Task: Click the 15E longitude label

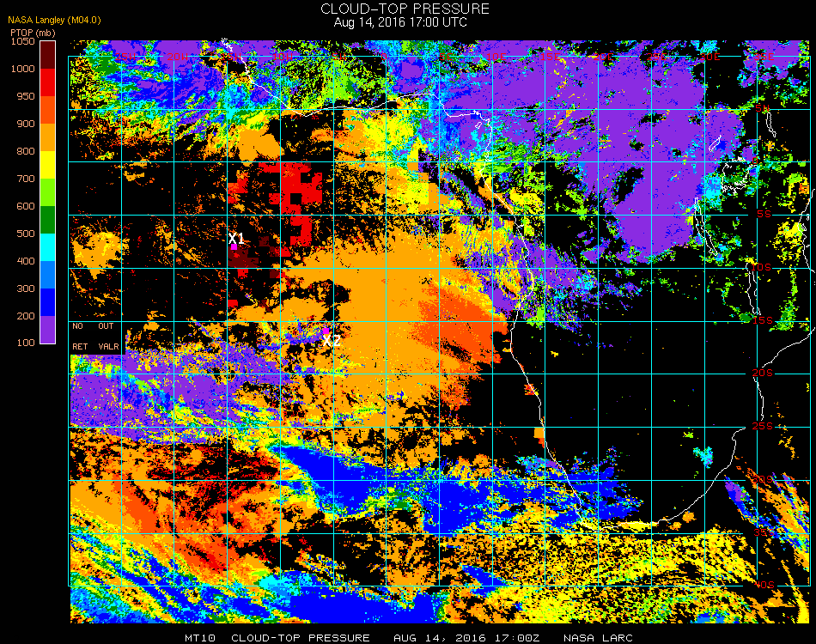Action: click(550, 56)
